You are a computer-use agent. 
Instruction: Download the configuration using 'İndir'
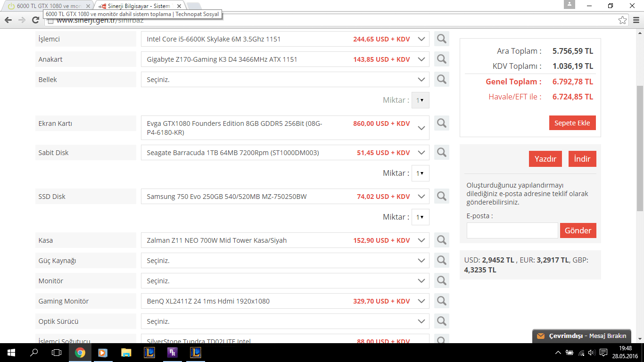point(582,159)
